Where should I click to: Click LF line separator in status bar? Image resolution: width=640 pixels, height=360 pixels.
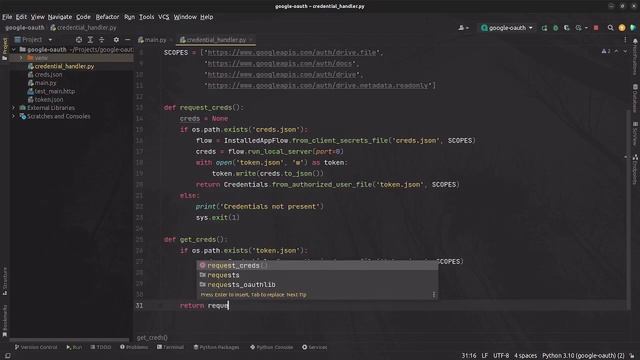[x=484, y=356]
